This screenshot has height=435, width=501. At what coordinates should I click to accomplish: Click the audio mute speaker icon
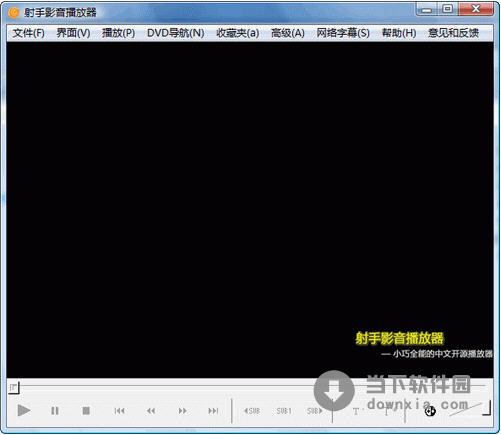point(430,411)
